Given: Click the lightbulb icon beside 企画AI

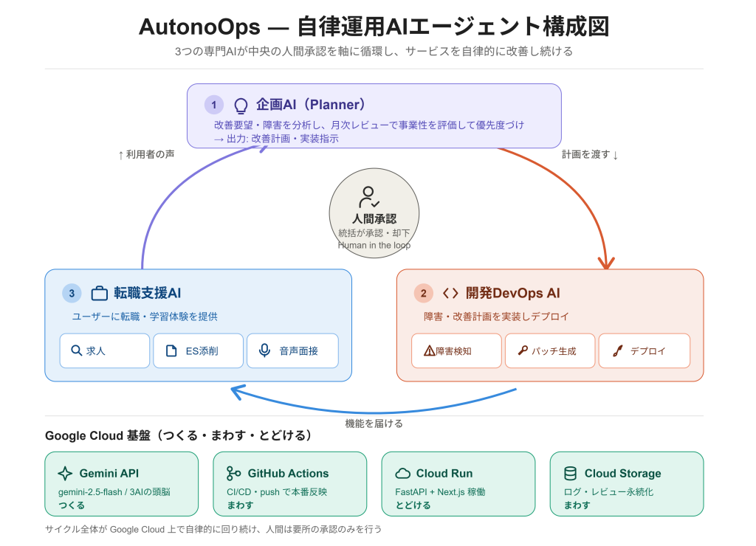Looking at the screenshot, I should pyautogui.click(x=241, y=105).
